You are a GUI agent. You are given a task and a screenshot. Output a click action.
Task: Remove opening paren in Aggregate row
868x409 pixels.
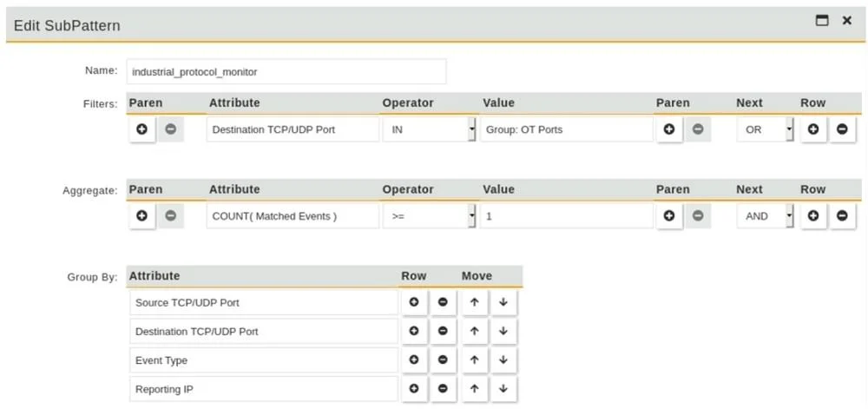coord(170,216)
